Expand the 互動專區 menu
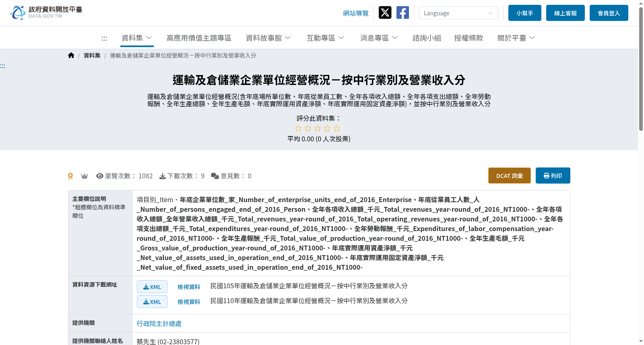This screenshot has height=345, width=644. [x=325, y=38]
